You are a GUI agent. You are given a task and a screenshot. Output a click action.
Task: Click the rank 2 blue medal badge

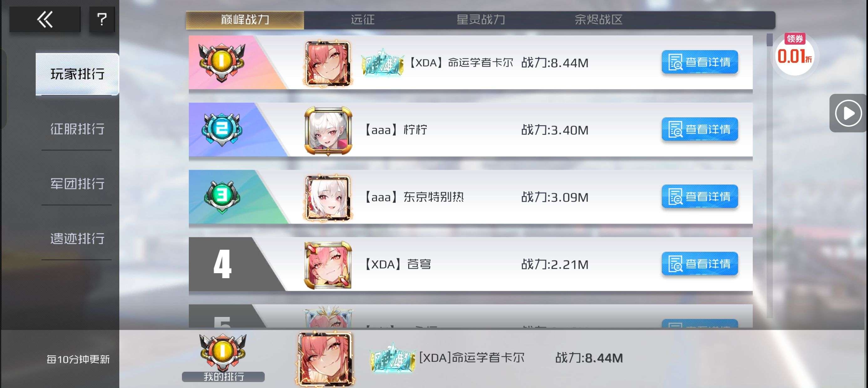coord(222,130)
